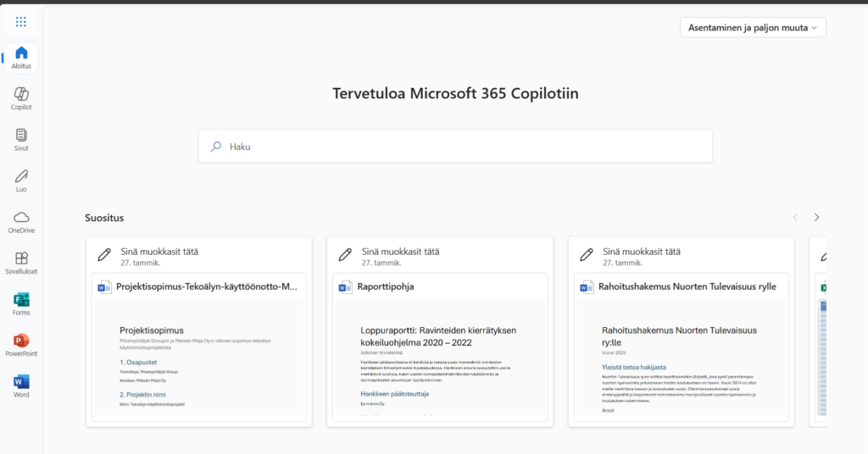Click '27. tammik.' date on Rahoitushakemus card

click(x=622, y=263)
